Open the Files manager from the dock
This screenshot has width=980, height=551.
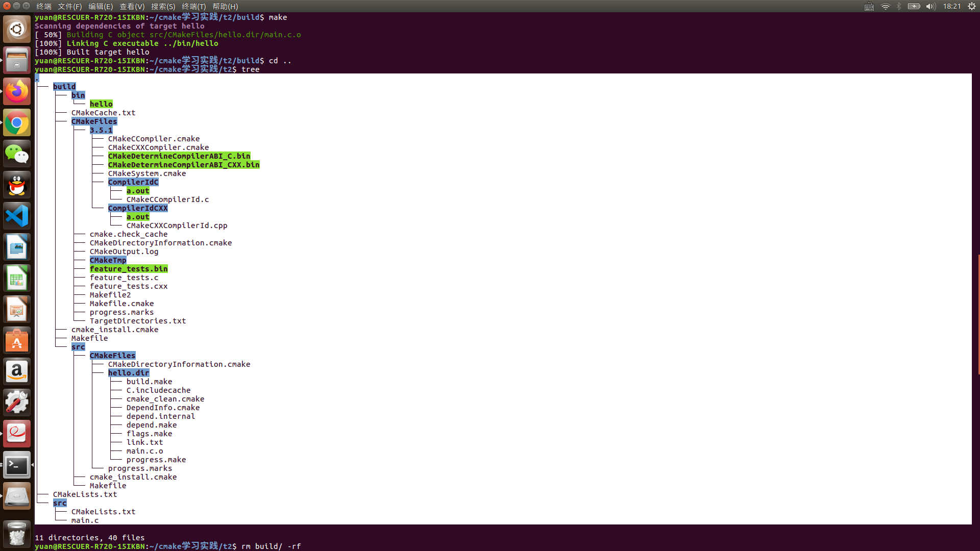pyautogui.click(x=17, y=61)
